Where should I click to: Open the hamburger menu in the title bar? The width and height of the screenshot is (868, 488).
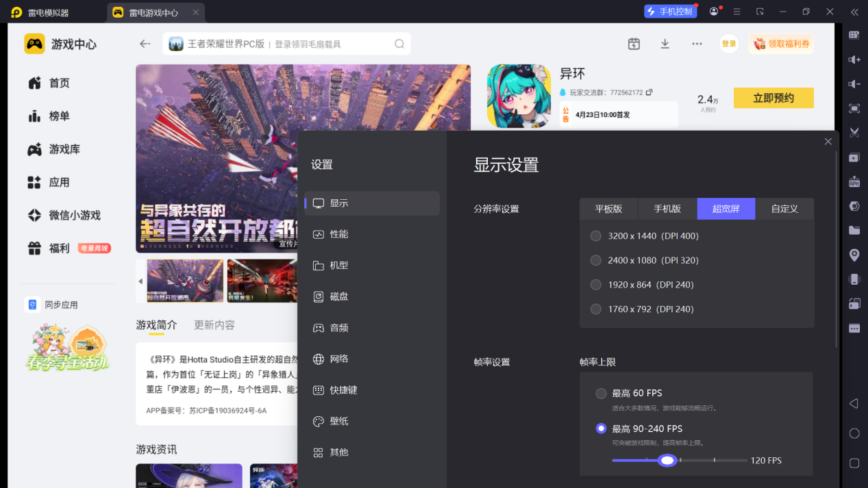[738, 12]
